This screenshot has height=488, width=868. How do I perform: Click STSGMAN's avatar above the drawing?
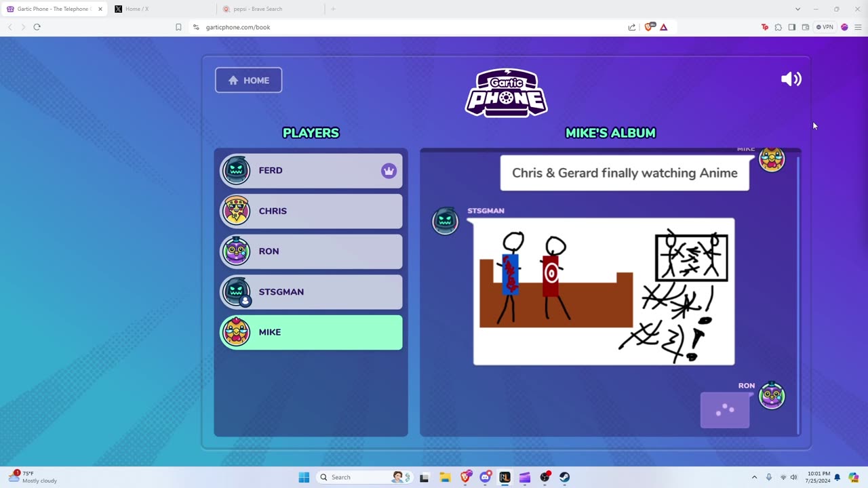pos(445,221)
